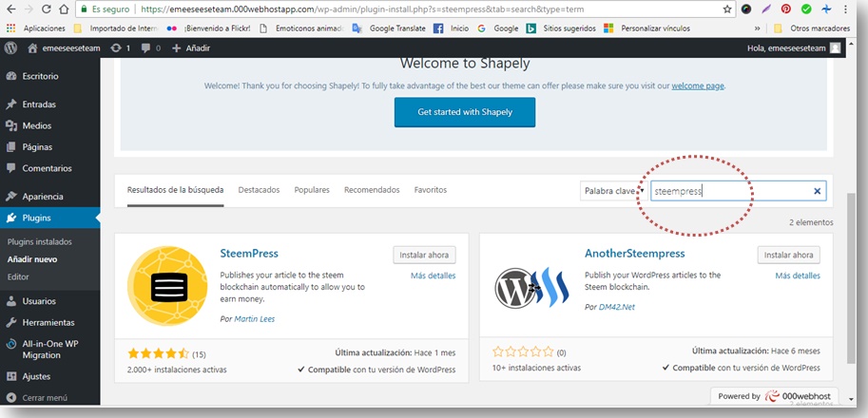The width and height of the screenshot is (868, 418).
Task: Open the Inicio Facebook bookmark
Action: coord(452,28)
